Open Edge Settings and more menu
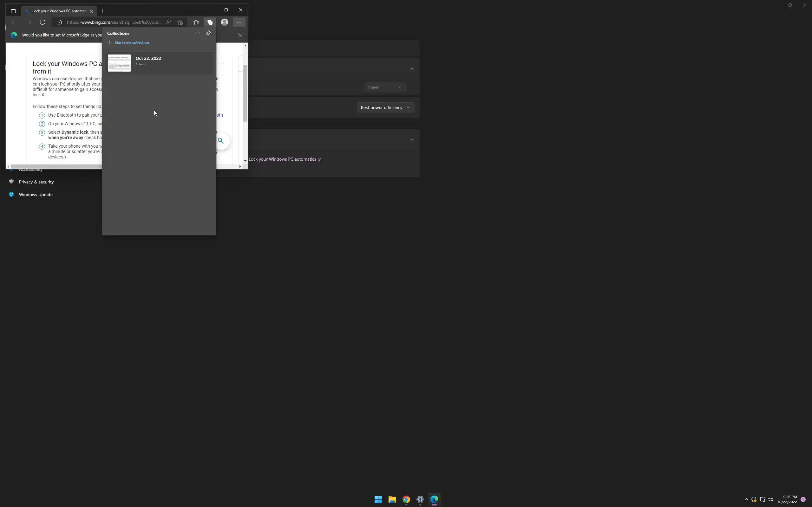Image resolution: width=812 pixels, height=507 pixels. point(239,22)
